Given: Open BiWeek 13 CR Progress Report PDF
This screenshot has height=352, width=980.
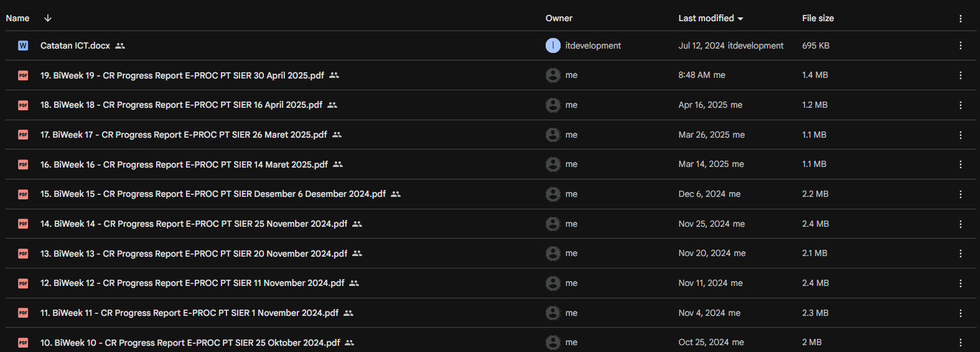Looking at the screenshot, I should pyautogui.click(x=194, y=254).
